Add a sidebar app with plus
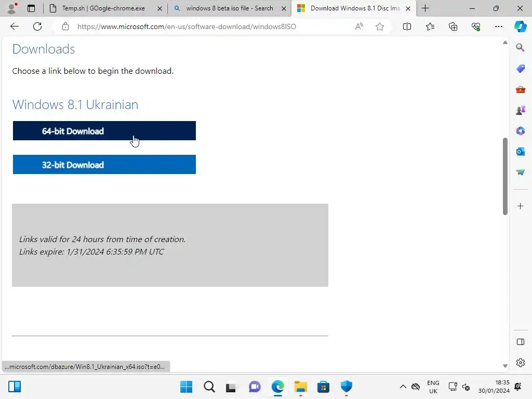This screenshot has height=399, width=532. 520,206
